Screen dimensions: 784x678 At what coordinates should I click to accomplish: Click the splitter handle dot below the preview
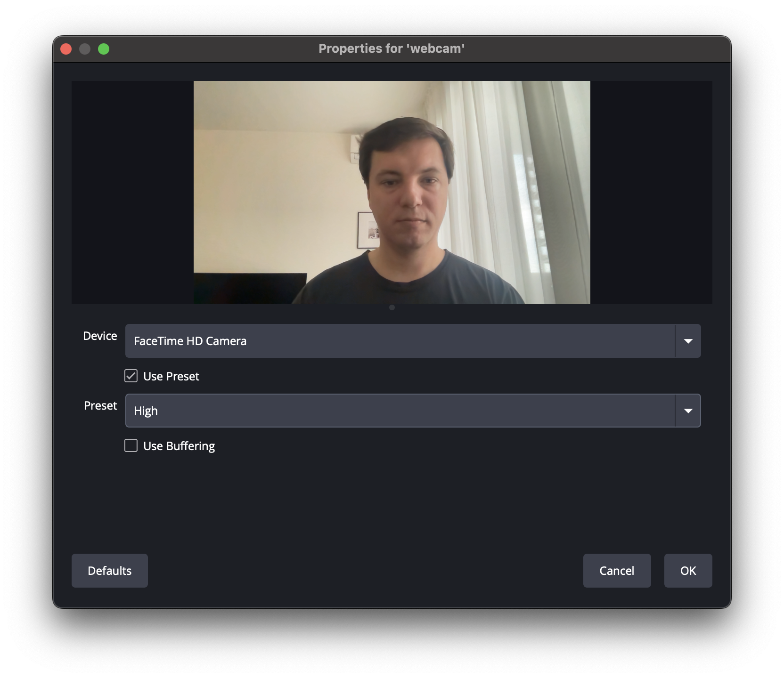pos(392,307)
